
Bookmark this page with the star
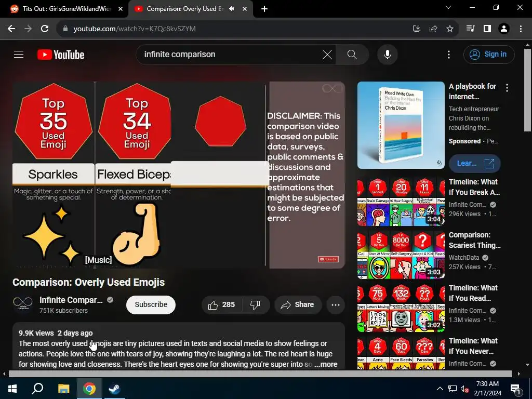point(449,29)
